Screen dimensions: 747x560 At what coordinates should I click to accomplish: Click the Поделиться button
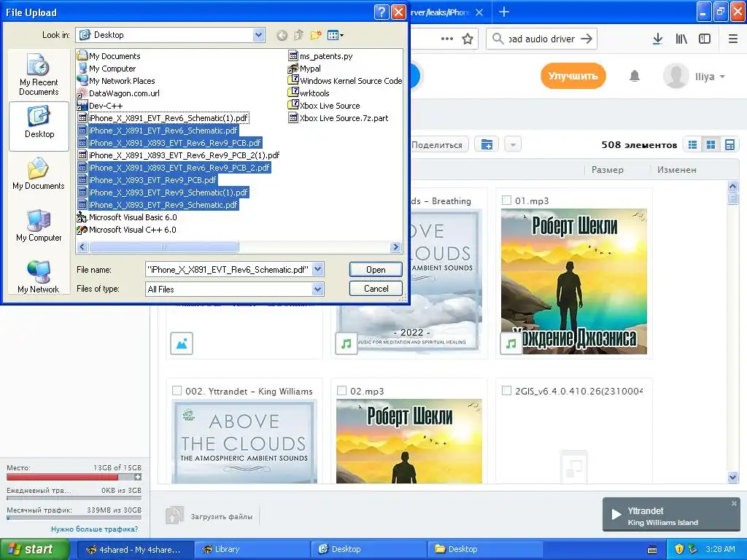tap(436, 145)
